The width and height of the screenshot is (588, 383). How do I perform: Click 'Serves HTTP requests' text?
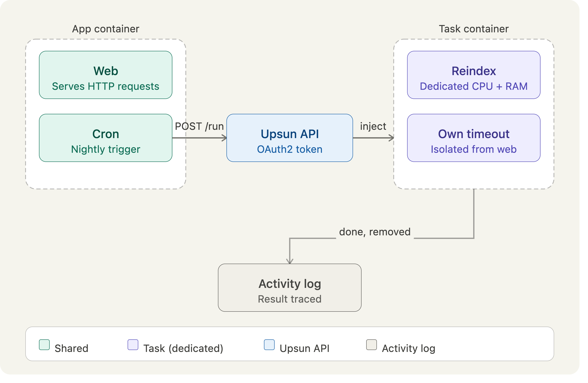tap(106, 86)
